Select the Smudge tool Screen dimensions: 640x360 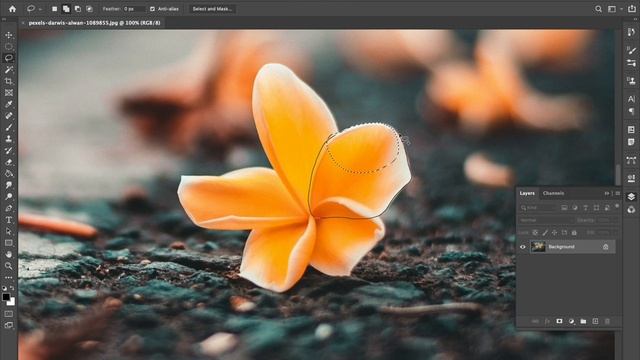pyautogui.click(x=9, y=185)
